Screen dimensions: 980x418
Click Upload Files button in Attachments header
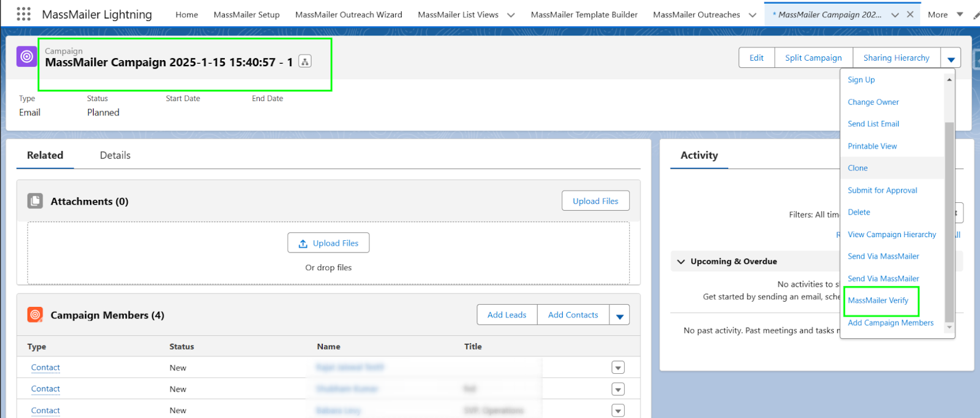coord(595,201)
